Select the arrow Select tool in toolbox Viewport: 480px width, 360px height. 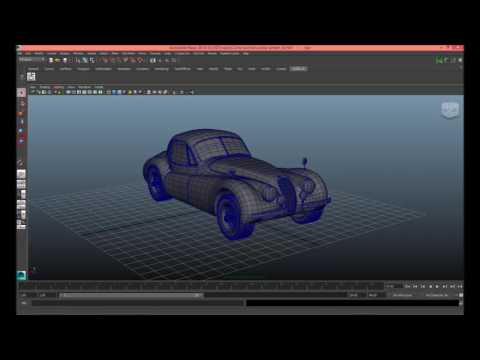click(21, 92)
